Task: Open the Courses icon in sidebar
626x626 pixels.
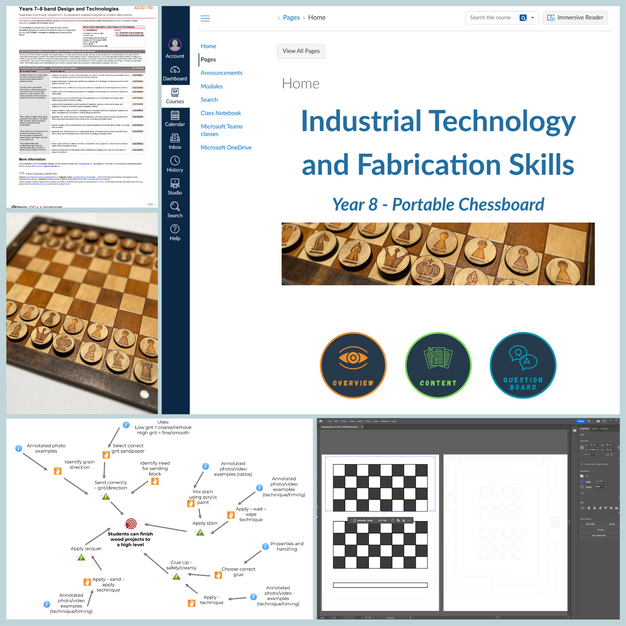Action: (x=175, y=94)
